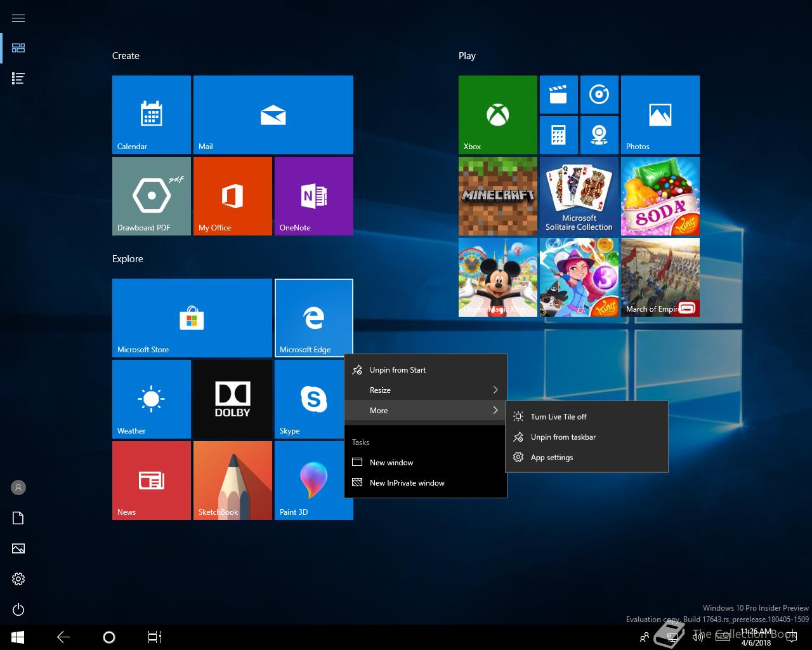The width and height of the screenshot is (812, 650).
Task: Open Task View on taskbar
Action: pos(155,637)
